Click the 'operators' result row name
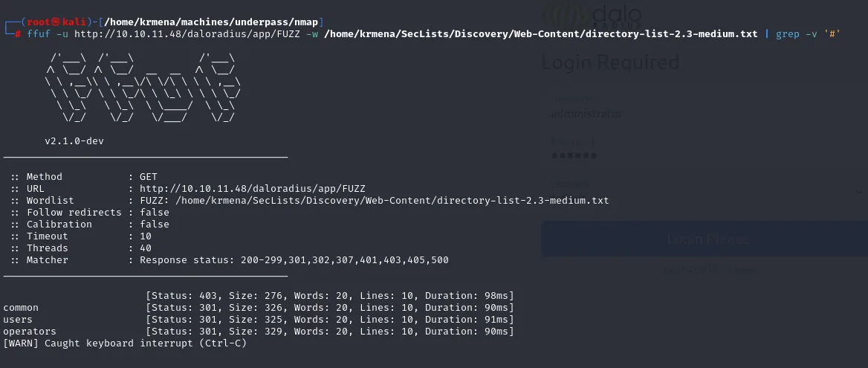Screen dimensions: 868x368 point(29,332)
